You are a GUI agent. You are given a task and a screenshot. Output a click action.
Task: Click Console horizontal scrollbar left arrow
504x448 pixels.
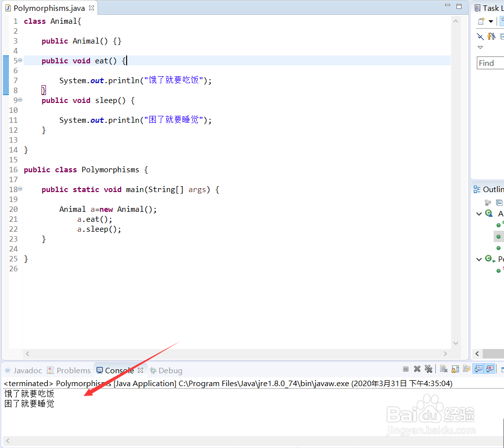click(x=8, y=441)
